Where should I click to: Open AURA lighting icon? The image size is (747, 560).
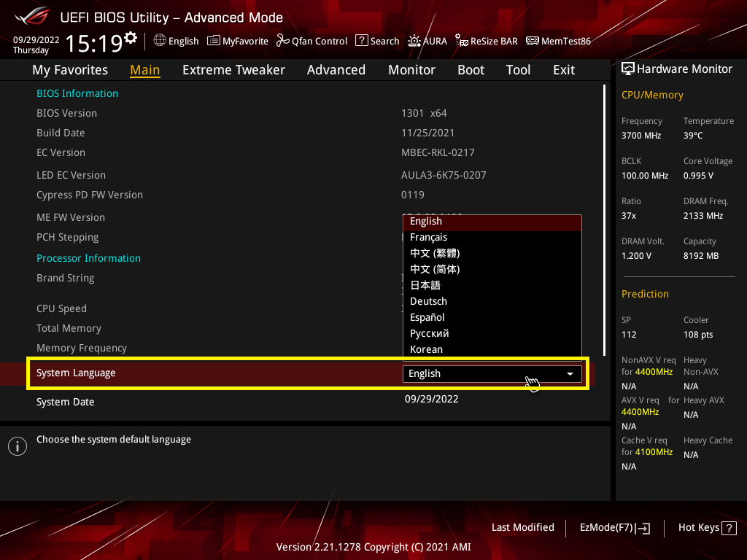pyautogui.click(x=414, y=41)
